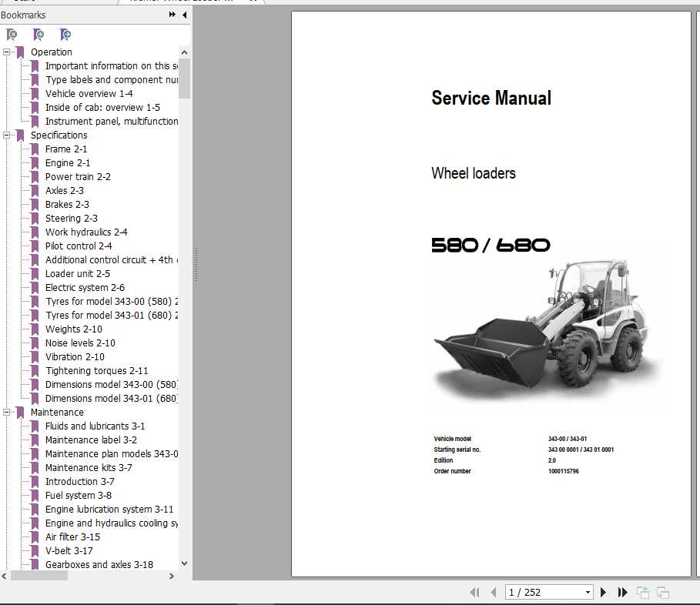Screen dimensions: 700x605
Task: Open V-belt 3-17 bookmark
Action: click(x=69, y=550)
